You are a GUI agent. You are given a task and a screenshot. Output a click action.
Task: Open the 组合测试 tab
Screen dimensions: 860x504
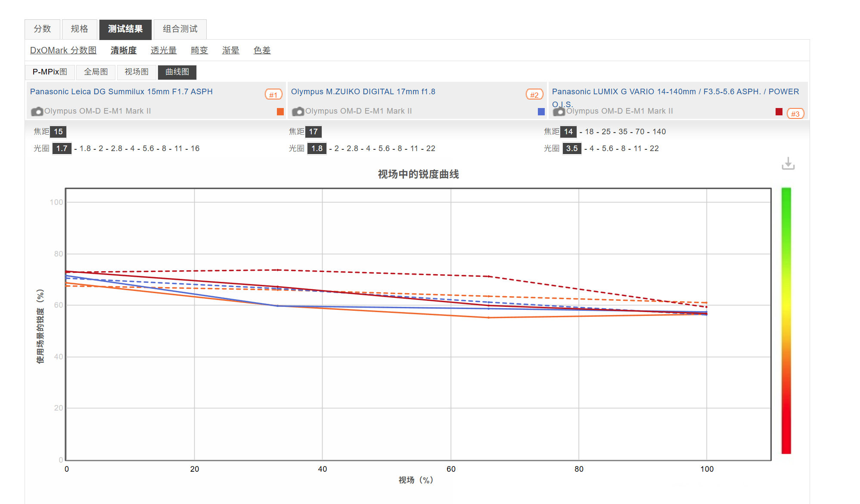click(180, 29)
